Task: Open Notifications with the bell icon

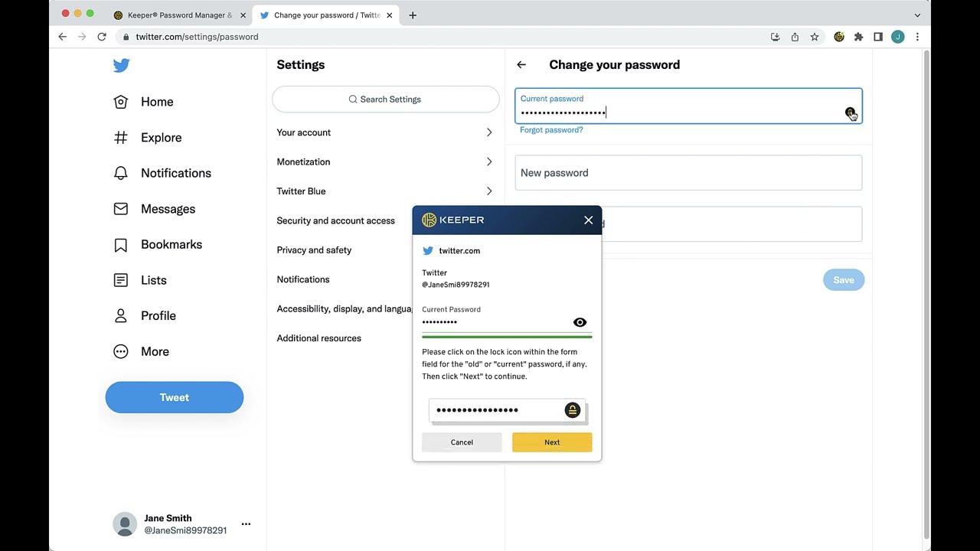Action: [x=162, y=173]
